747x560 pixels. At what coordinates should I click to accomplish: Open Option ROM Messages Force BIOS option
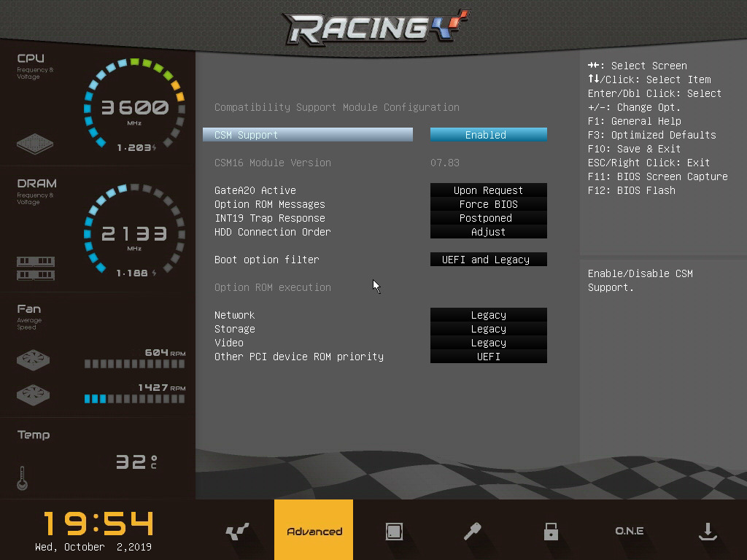488,204
